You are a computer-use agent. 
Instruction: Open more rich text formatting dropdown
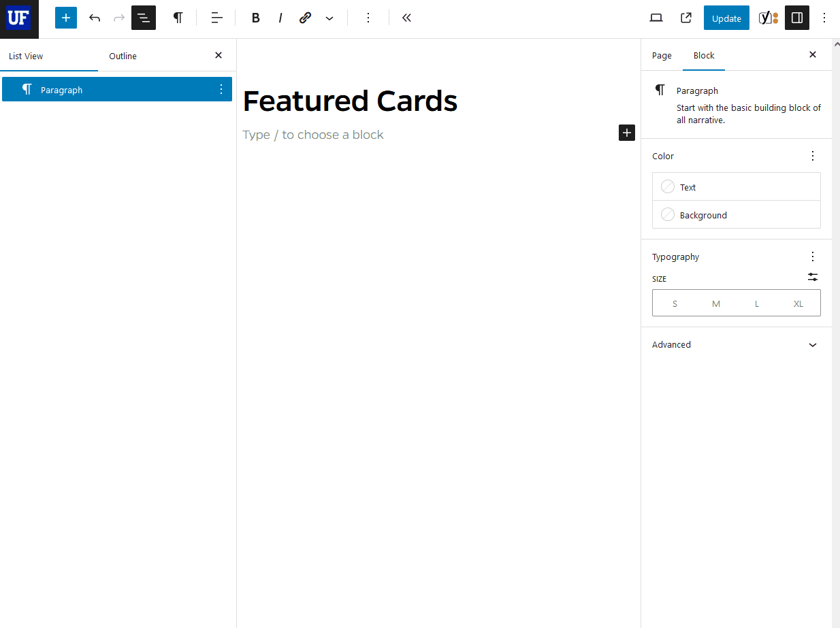click(329, 18)
